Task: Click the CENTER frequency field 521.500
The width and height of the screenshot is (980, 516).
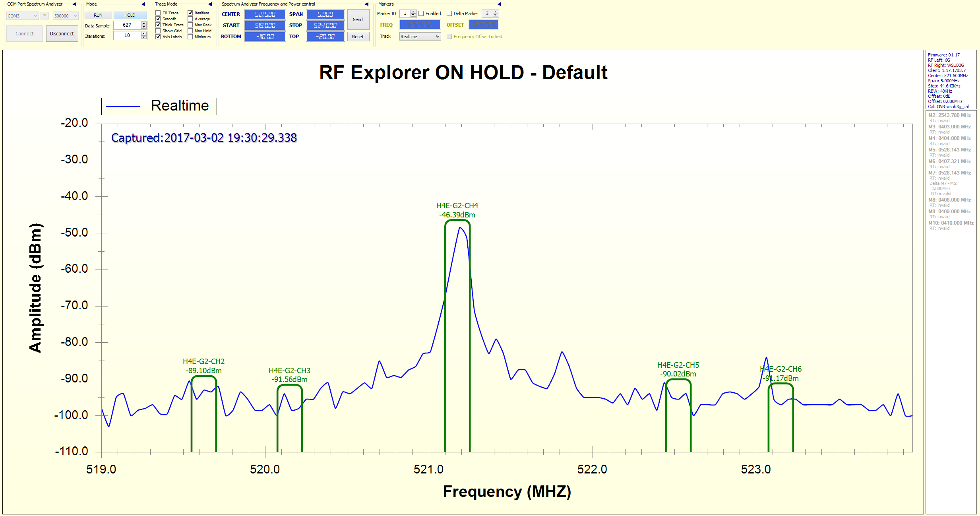Action: tap(265, 14)
